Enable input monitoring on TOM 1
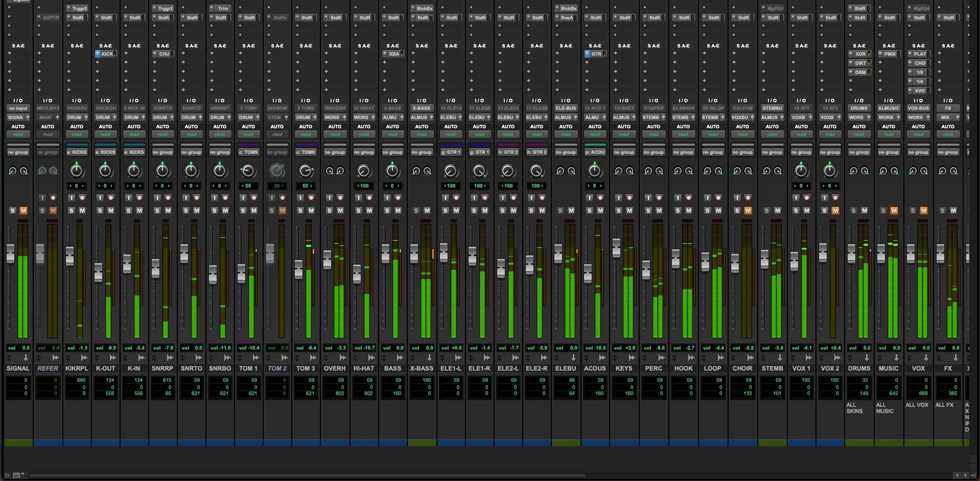980x481 pixels. (243, 198)
